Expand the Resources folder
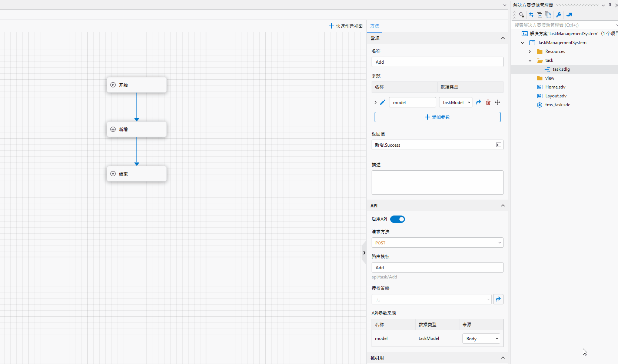 point(530,51)
